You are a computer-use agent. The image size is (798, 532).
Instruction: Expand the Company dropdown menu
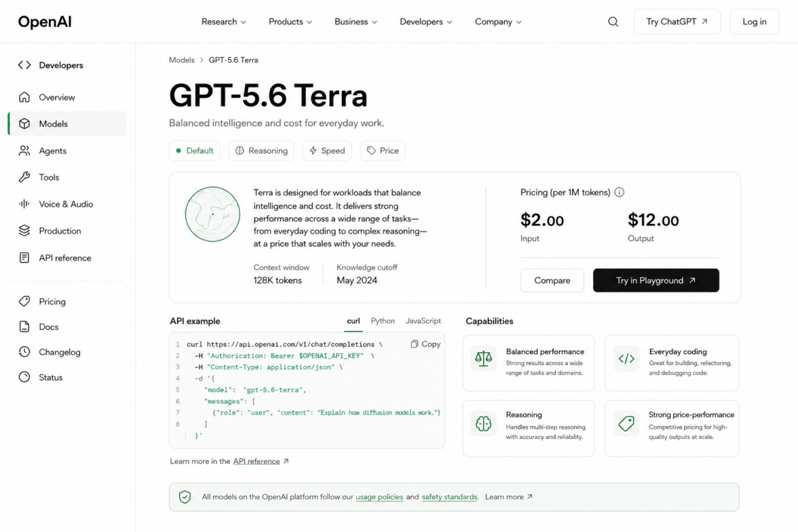[x=498, y=22]
